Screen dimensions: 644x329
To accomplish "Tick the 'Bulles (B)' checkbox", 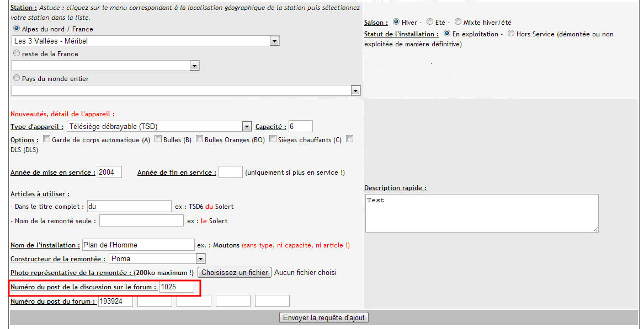I will 158,139.
